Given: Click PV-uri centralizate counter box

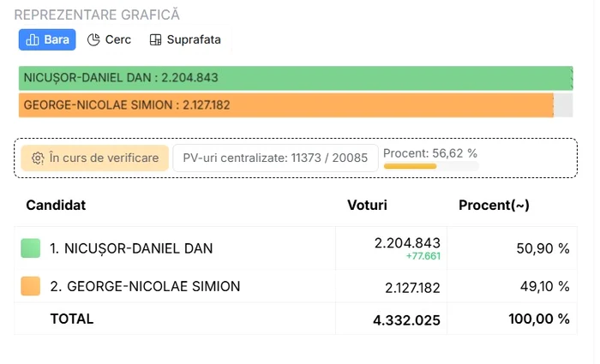Looking at the screenshot, I should 275,158.
